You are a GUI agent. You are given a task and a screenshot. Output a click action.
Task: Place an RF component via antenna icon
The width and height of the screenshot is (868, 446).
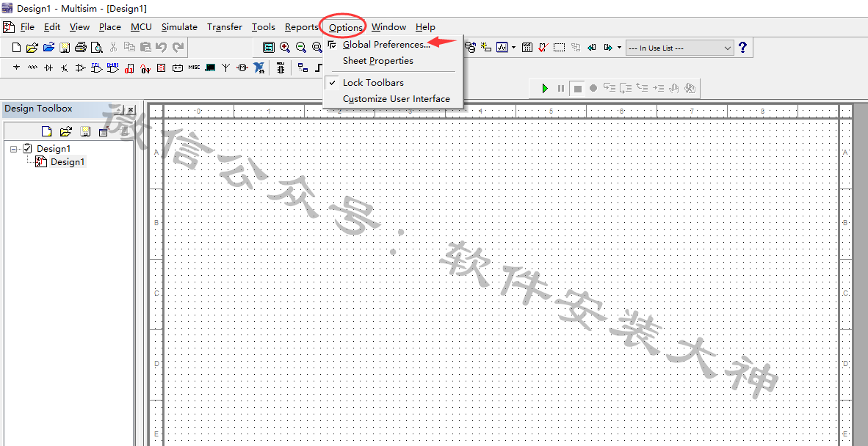coord(226,68)
